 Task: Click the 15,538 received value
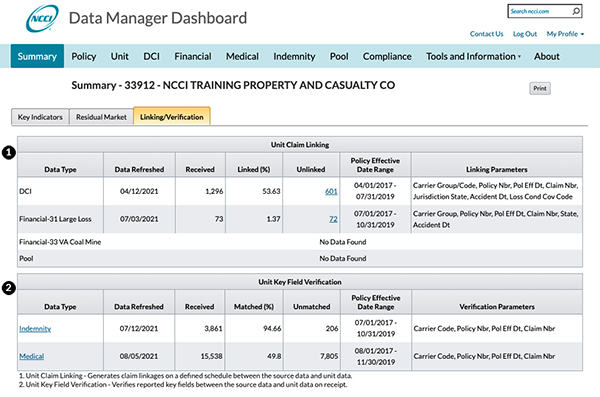212,356
